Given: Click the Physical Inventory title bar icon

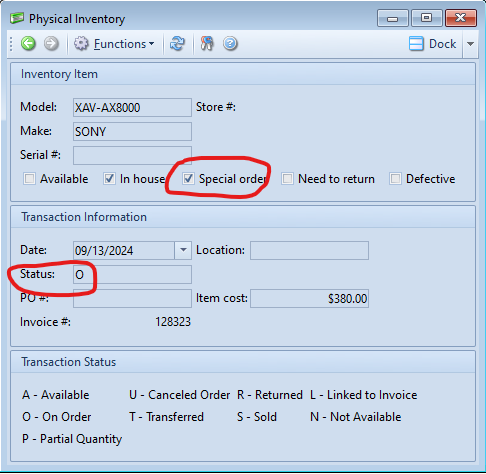Looking at the screenshot, I should (x=17, y=18).
